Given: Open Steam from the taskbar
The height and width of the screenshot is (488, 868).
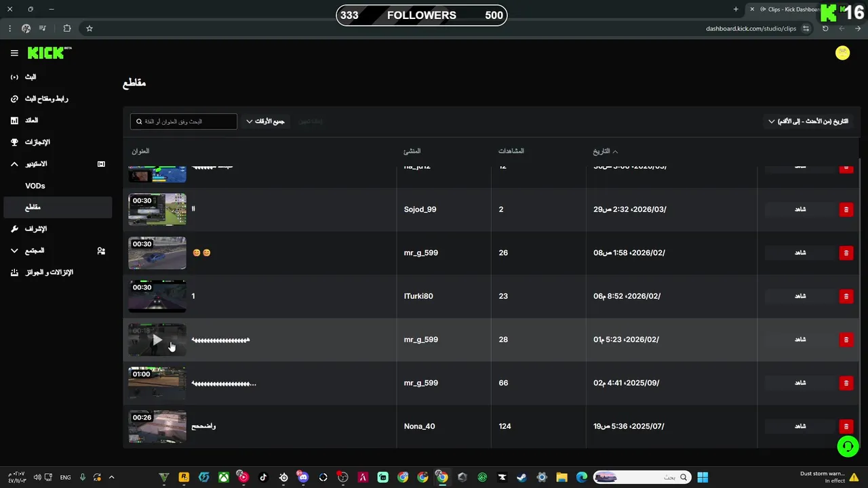Looking at the screenshot, I should tap(521, 477).
